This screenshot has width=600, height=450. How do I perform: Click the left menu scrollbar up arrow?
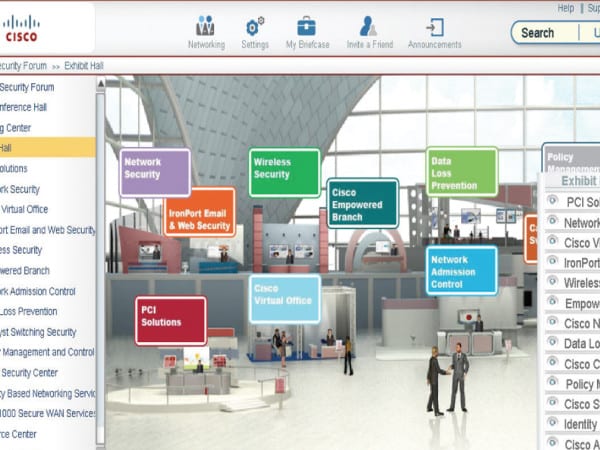[x=101, y=83]
